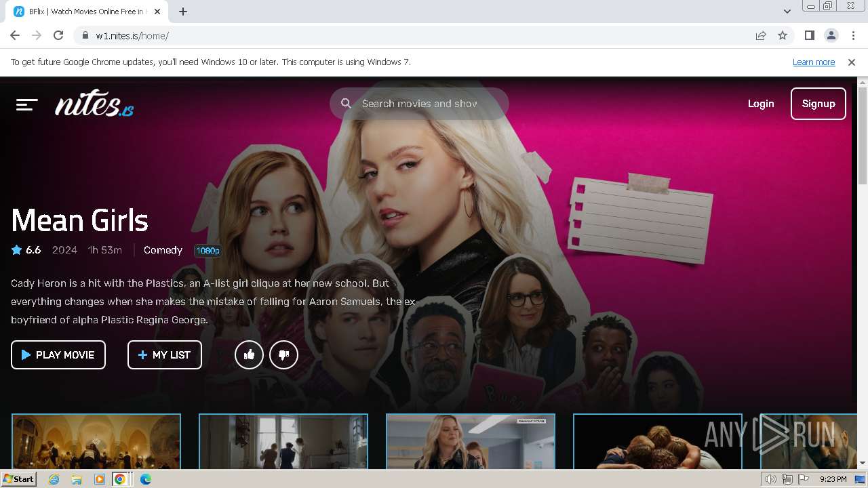The width and height of the screenshot is (868, 488).
Task: Dislike the movie with thumbs down
Action: (x=283, y=354)
